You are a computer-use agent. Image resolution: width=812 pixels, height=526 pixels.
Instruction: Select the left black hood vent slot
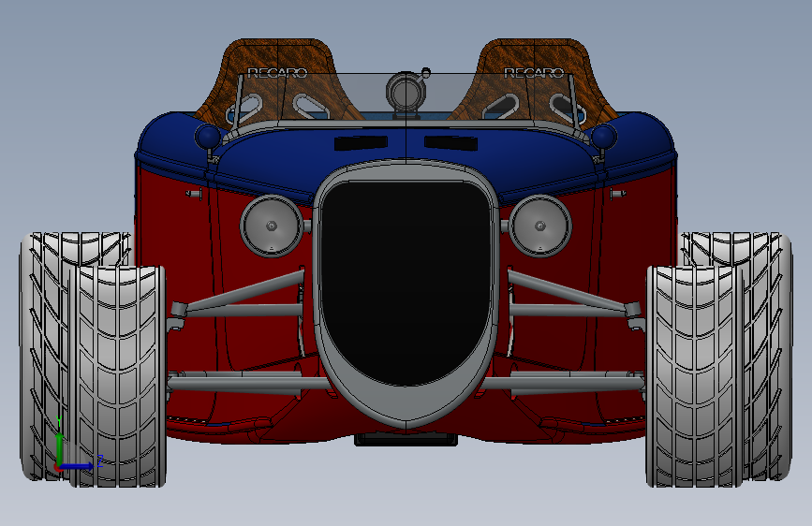[361, 143]
